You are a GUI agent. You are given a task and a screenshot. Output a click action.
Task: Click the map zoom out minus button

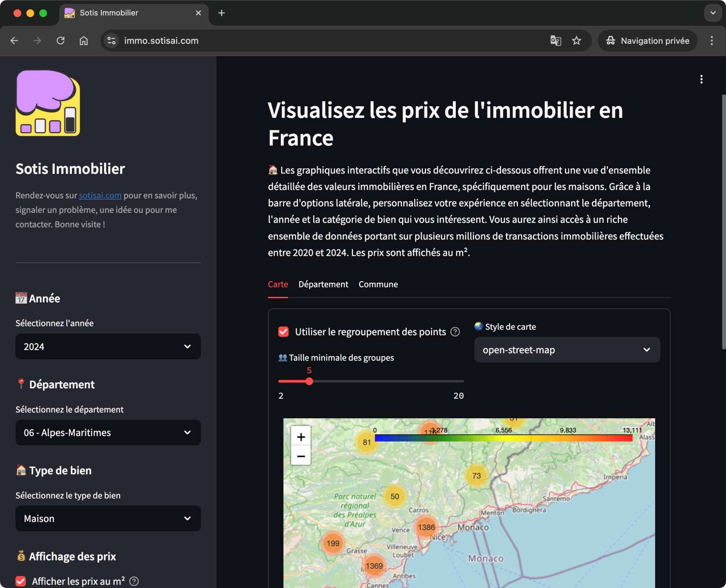301,456
